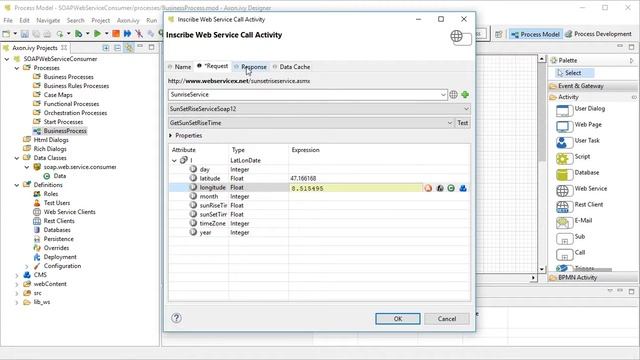Screen dimensions: 640x360
Task: Click blue CMS icon in longitude row
Action: [x=463, y=188]
